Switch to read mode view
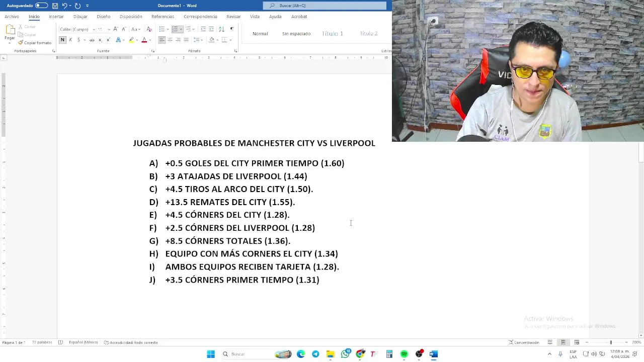This screenshot has height=362, width=644. coord(550,342)
